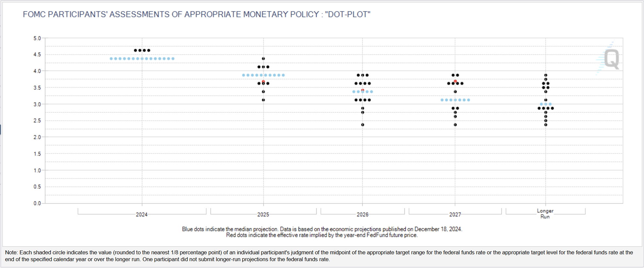Click the 2027 x-axis label
The image size is (644, 268).
click(x=455, y=214)
